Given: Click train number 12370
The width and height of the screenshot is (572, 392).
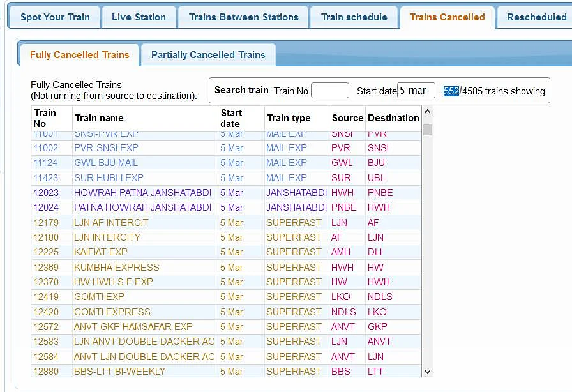Looking at the screenshot, I should click(x=45, y=282).
